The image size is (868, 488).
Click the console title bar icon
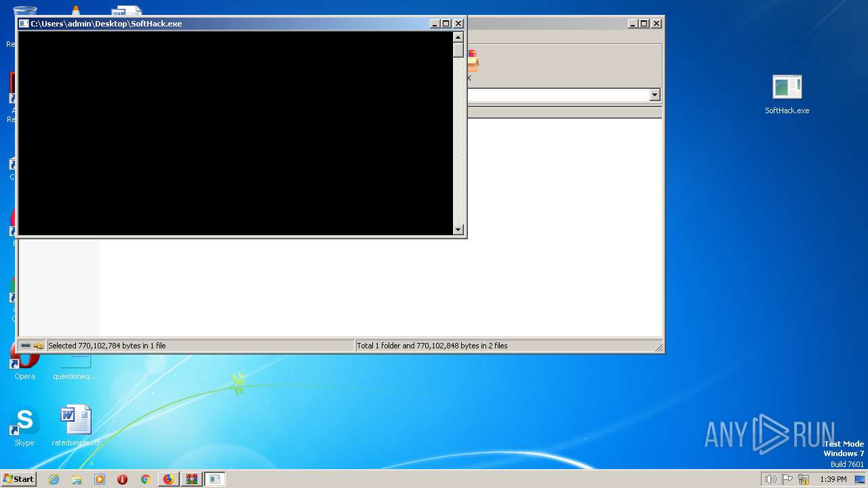[24, 24]
